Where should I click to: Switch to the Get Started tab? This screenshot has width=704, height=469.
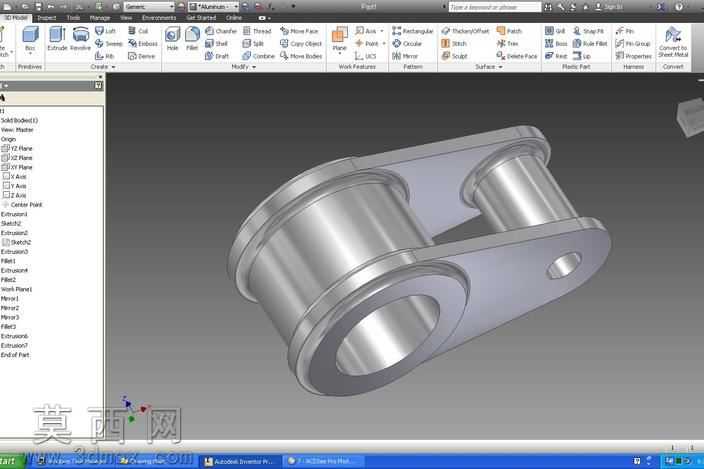tap(201, 18)
